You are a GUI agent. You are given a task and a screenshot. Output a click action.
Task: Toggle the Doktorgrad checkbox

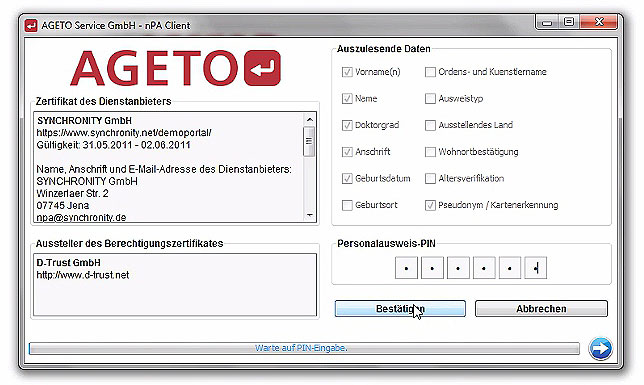347,125
